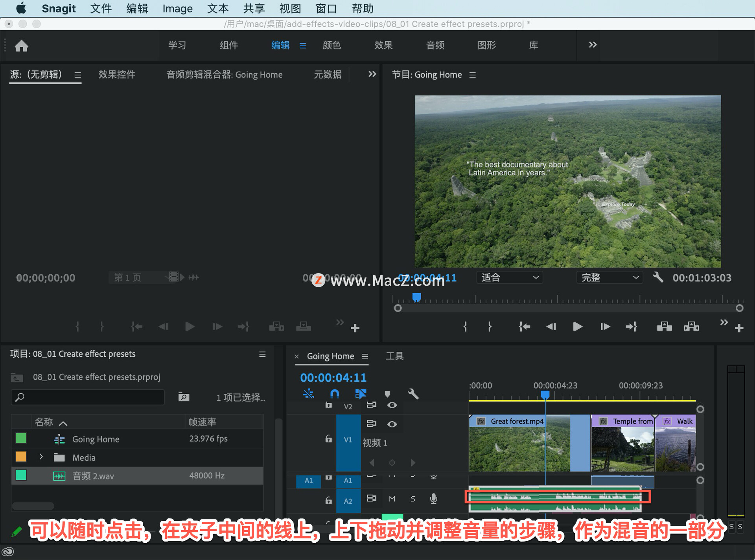Screen dimensions: 755x560
Task: Toggle lock on the V1 track
Action: pos(328,439)
